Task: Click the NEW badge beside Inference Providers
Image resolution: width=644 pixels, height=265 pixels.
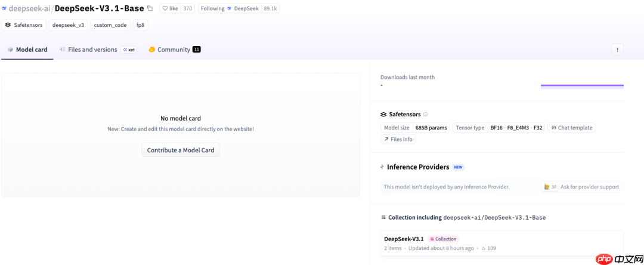Action: tap(459, 167)
